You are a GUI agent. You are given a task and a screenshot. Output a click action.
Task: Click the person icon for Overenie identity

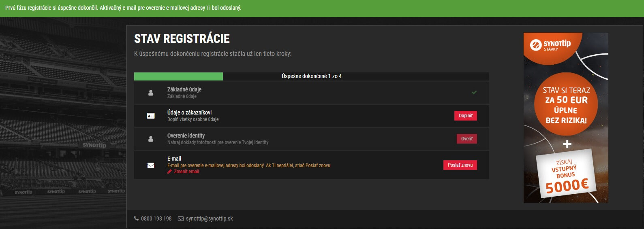pyautogui.click(x=151, y=139)
